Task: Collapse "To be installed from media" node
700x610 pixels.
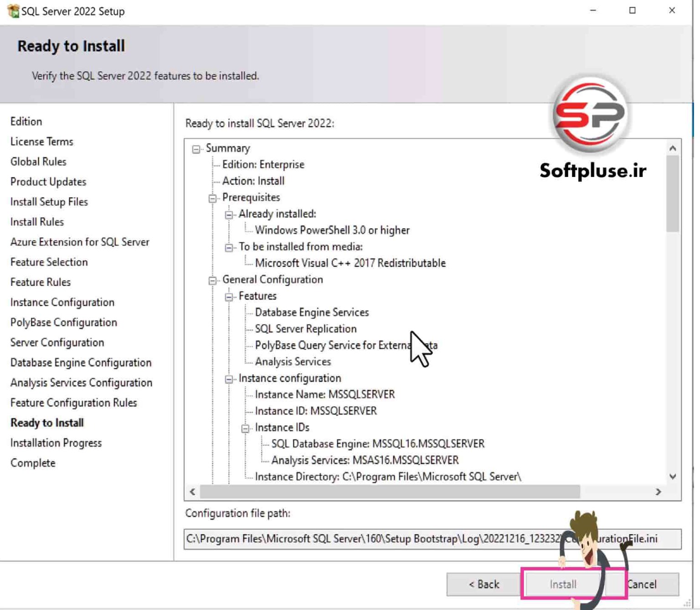Action: [229, 247]
